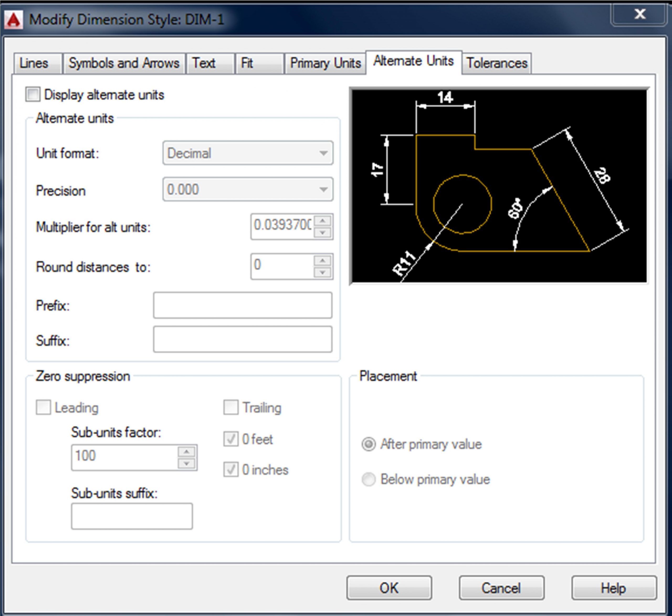This screenshot has height=616, width=672.
Task: Click the AutoCAD logo icon in title bar
Action: tap(13, 20)
